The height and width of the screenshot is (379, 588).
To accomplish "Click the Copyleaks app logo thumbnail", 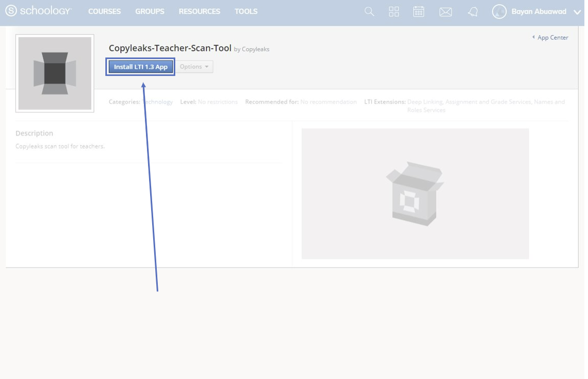I will point(55,73).
